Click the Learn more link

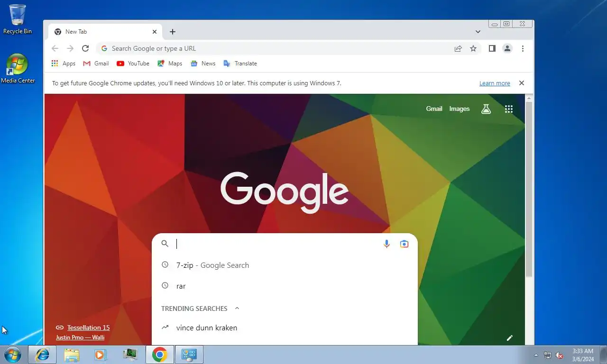click(495, 83)
